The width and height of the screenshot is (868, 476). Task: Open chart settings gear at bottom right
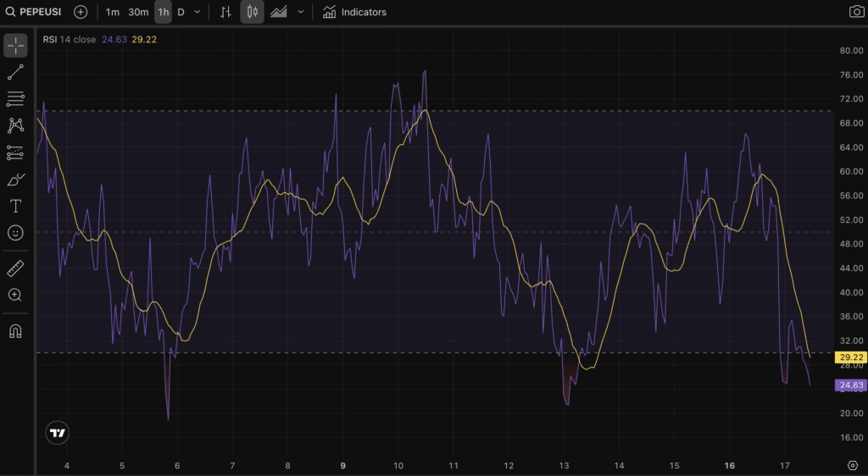coord(853,466)
